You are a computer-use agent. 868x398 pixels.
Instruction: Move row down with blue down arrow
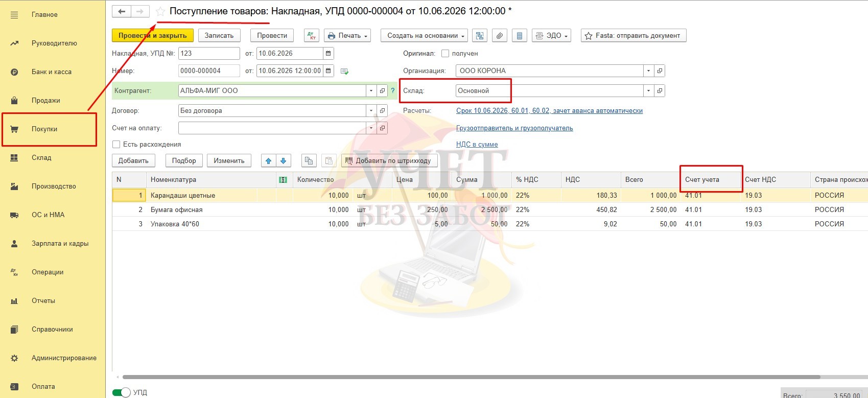point(284,160)
